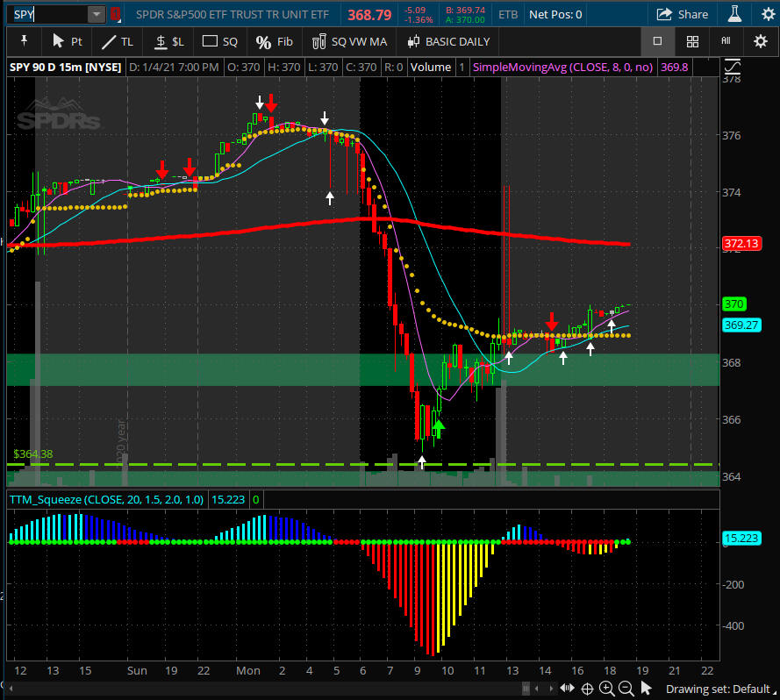Image resolution: width=780 pixels, height=700 pixels.
Task: Select the Fib retracement tool
Action: point(275,41)
